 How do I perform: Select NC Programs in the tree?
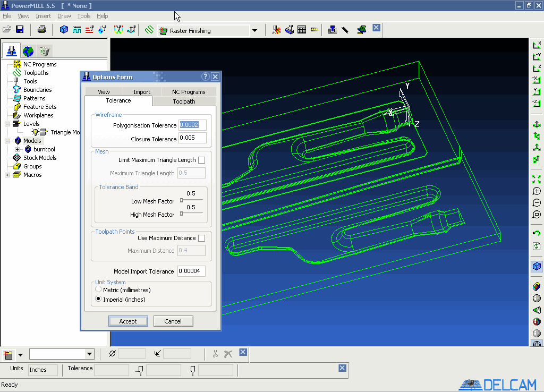pos(40,64)
